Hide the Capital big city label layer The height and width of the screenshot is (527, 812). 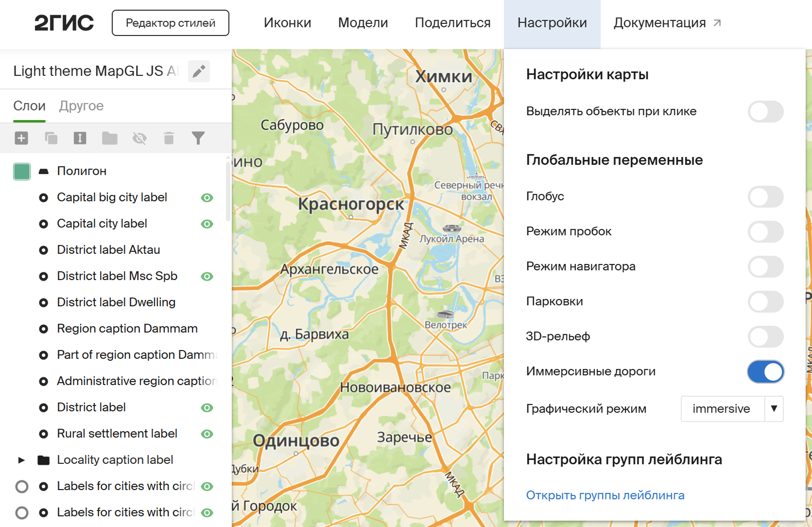point(207,198)
